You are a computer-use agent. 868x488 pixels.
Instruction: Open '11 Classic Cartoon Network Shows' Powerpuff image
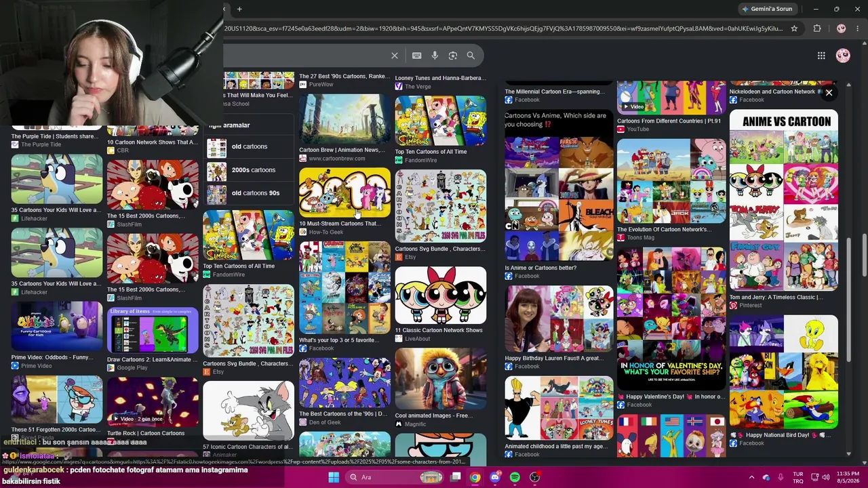point(441,296)
